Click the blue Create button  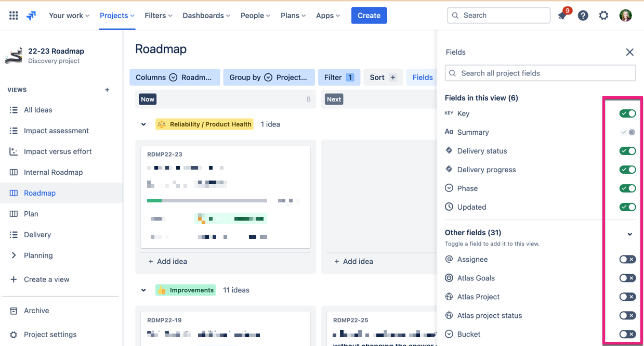[x=369, y=15]
